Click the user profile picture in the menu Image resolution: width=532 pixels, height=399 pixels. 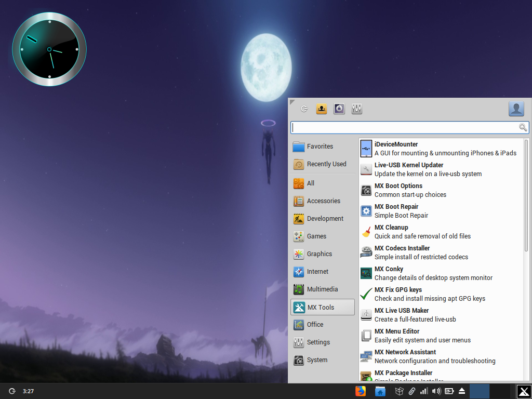516,109
